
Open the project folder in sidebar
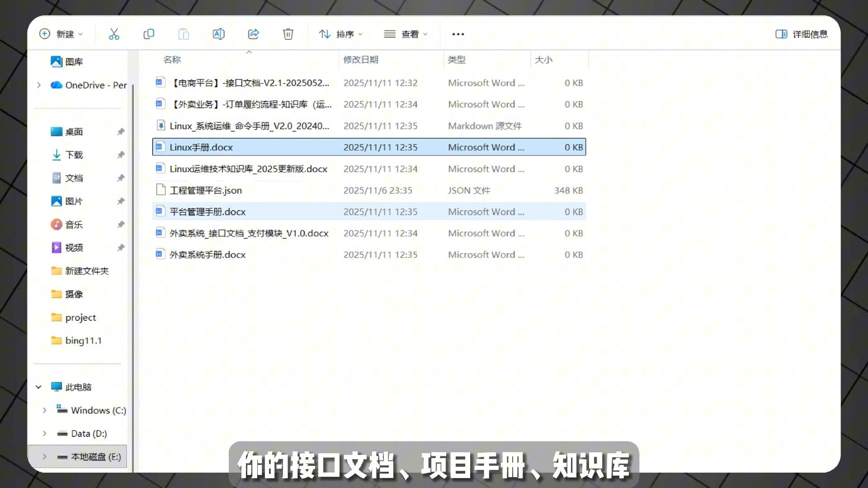pos(80,317)
